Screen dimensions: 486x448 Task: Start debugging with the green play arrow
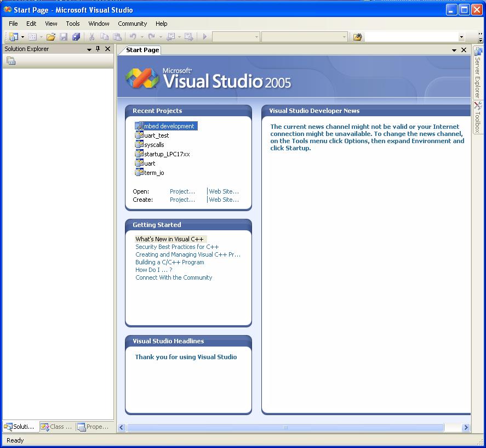pyautogui.click(x=204, y=37)
